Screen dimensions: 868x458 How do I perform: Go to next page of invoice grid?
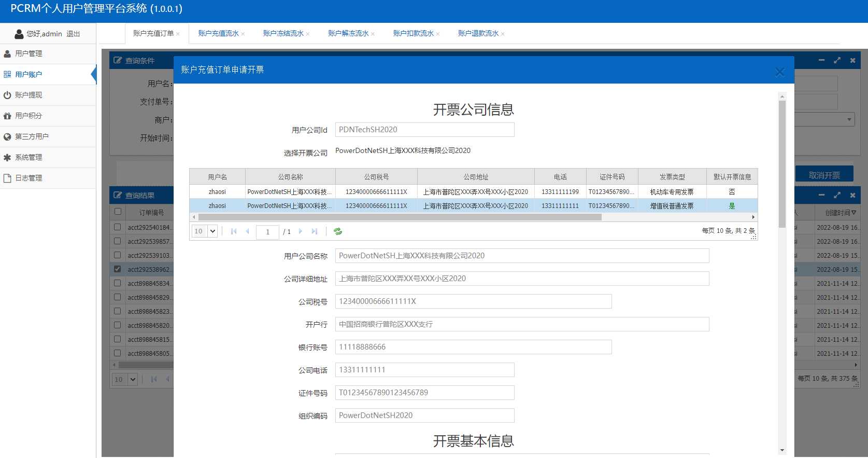click(301, 231)
